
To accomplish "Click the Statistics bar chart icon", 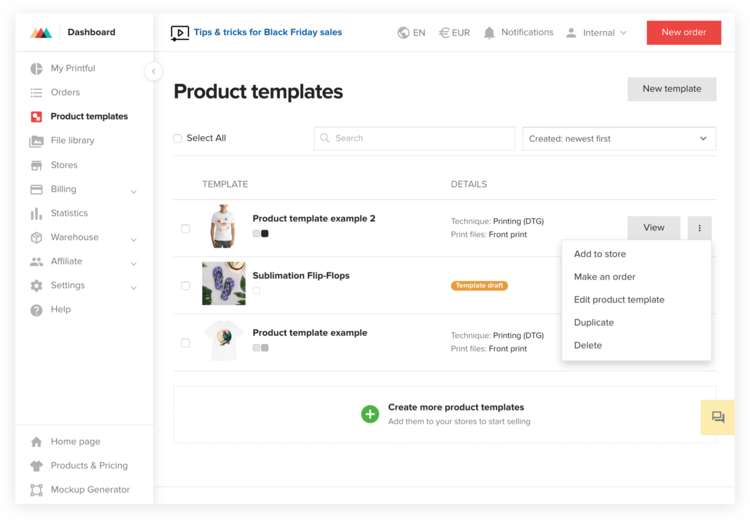I will pos(37,213).
